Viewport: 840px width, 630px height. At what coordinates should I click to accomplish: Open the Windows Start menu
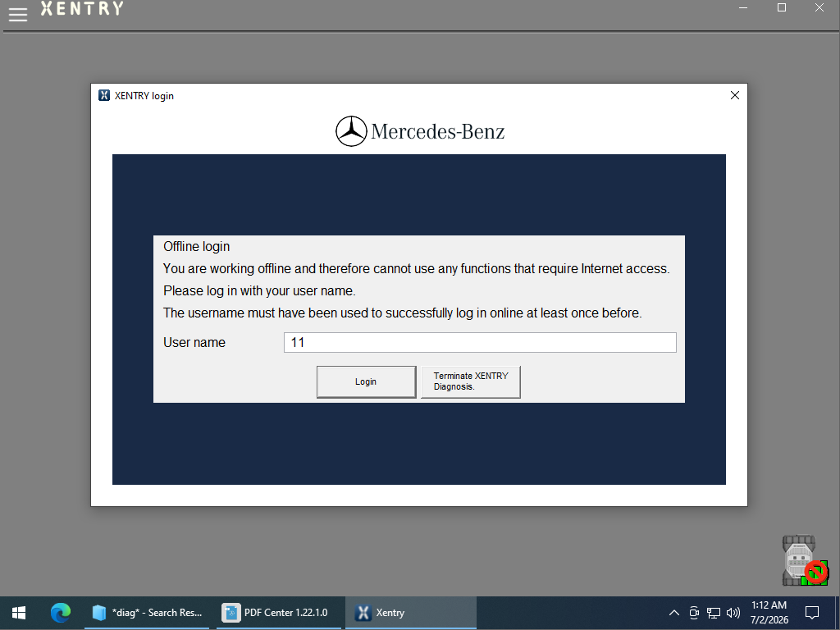click(19, 612)
